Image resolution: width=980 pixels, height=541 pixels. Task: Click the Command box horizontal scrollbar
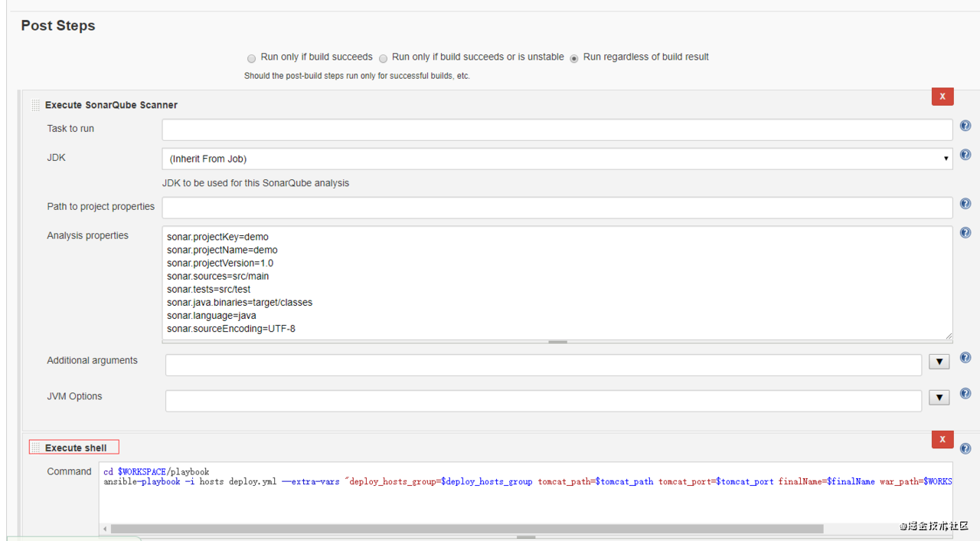click(x=467, y=529)
